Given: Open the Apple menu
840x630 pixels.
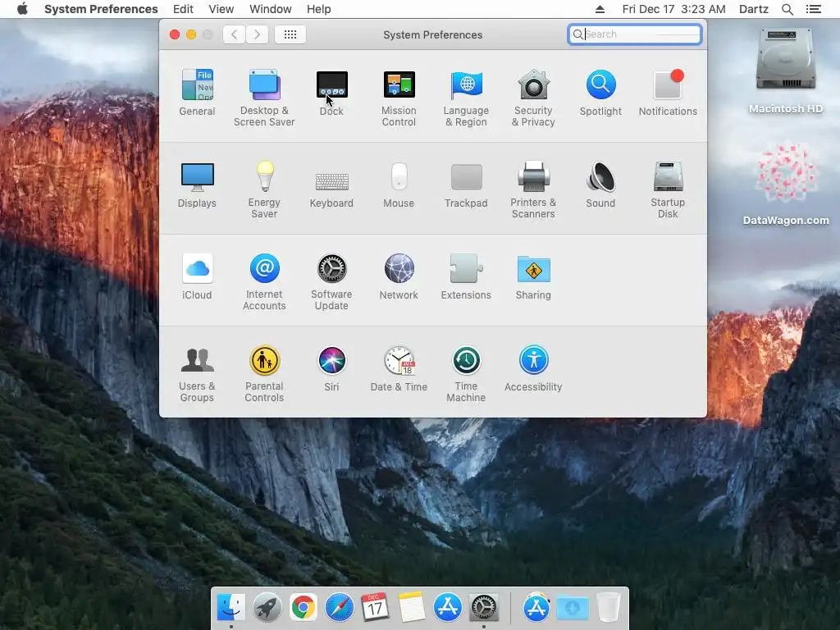Looking at the screenshot, I should pyautogui.click(x=22, y=9).
